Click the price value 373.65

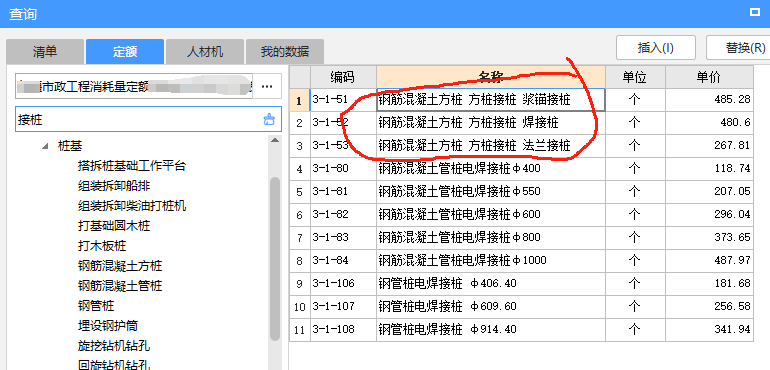pos(732,237)
